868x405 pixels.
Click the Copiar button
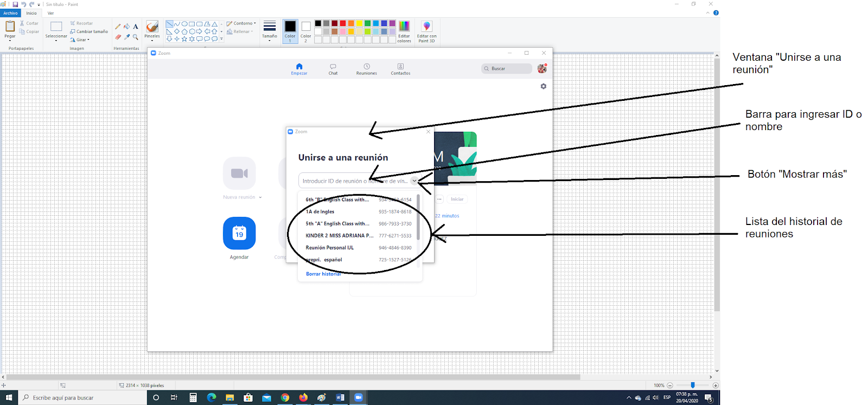[29, 31]
